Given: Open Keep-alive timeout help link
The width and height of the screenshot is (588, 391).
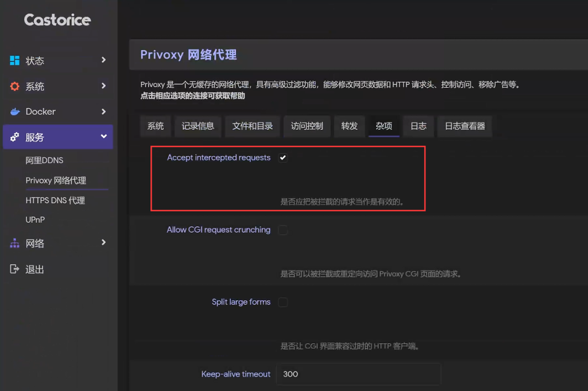Looking at the screenshot, I should click(235, 374).
